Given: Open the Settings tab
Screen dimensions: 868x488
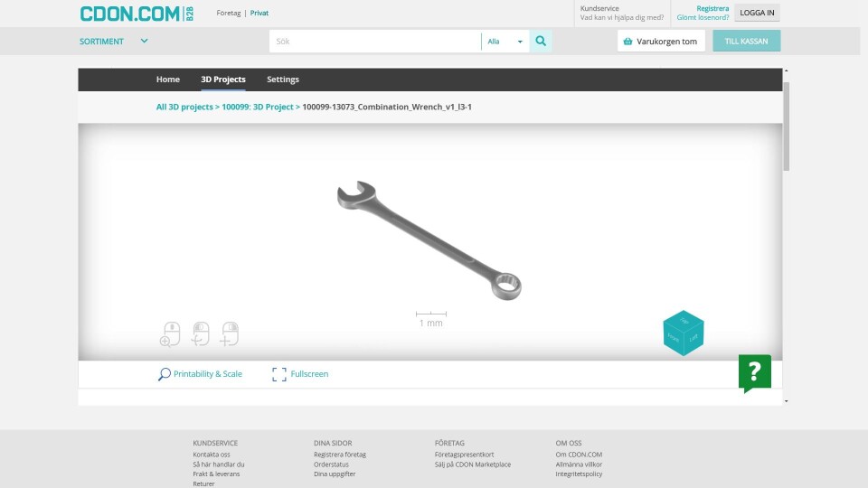Looking at the screenshot, I should click(282, 80).
